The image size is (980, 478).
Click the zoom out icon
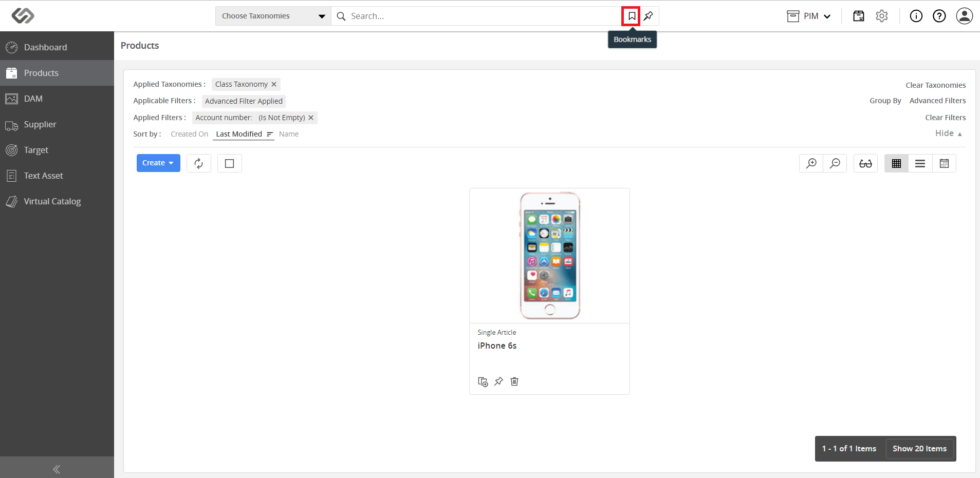835,163
